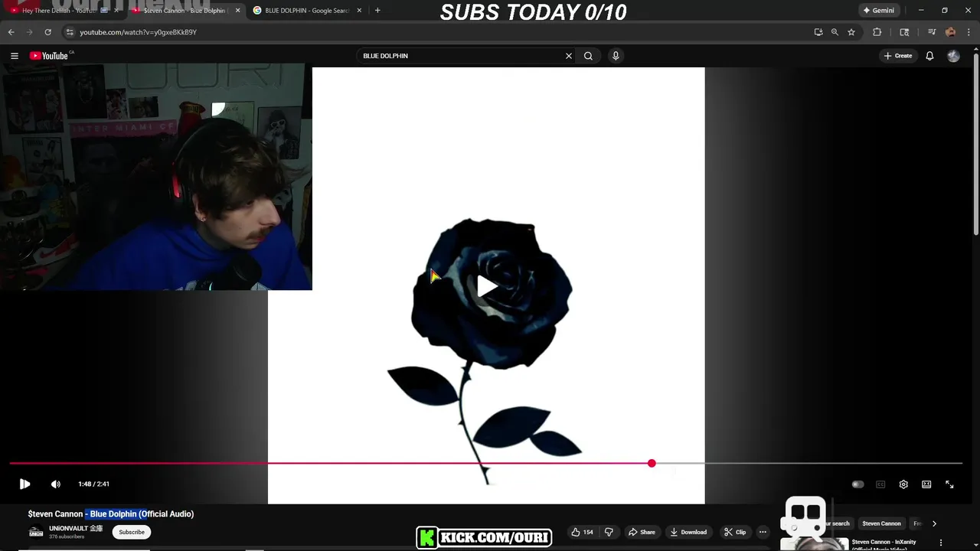Open the media controls icon

point(932,32)
